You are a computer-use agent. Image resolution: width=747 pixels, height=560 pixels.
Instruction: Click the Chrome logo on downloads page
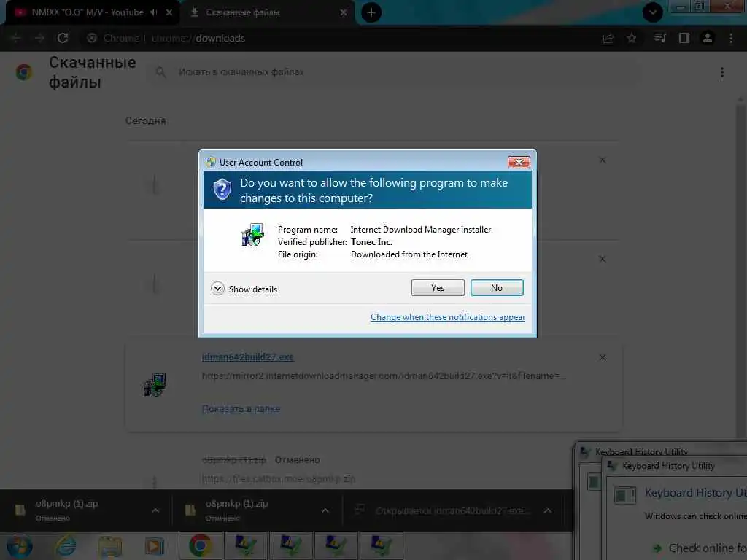pyautogui.click(x=24, y=72)
